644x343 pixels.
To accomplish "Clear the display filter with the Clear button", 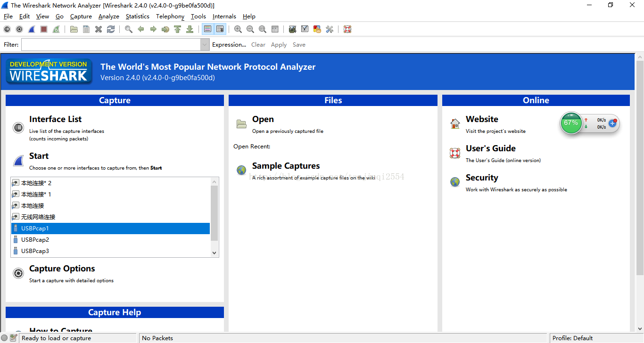I will pos(258,44).
